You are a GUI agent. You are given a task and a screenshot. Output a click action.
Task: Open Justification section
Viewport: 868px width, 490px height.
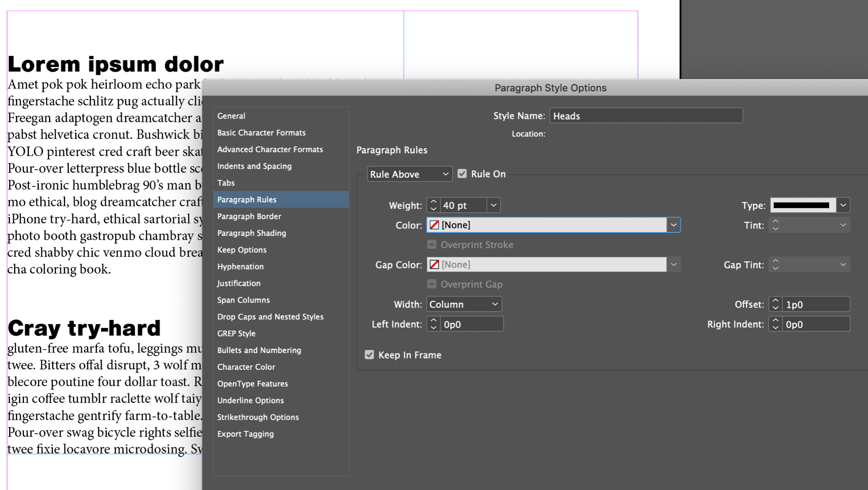[x=281, y=284]
